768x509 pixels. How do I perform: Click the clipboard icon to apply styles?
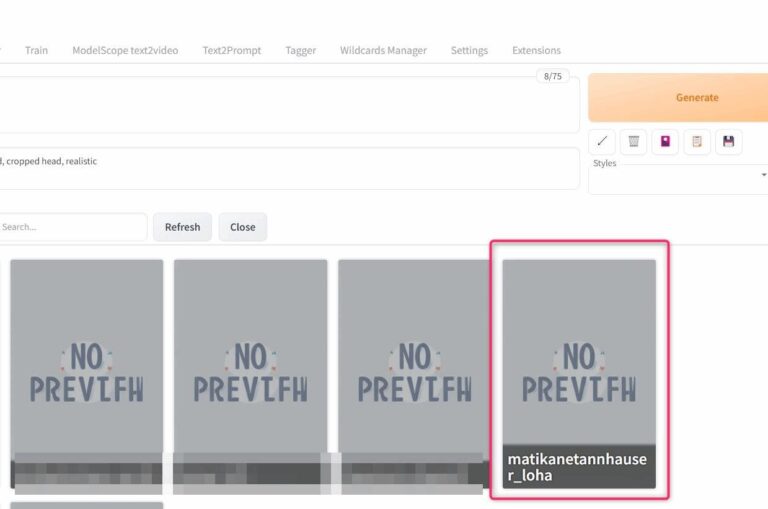point(697,142)
